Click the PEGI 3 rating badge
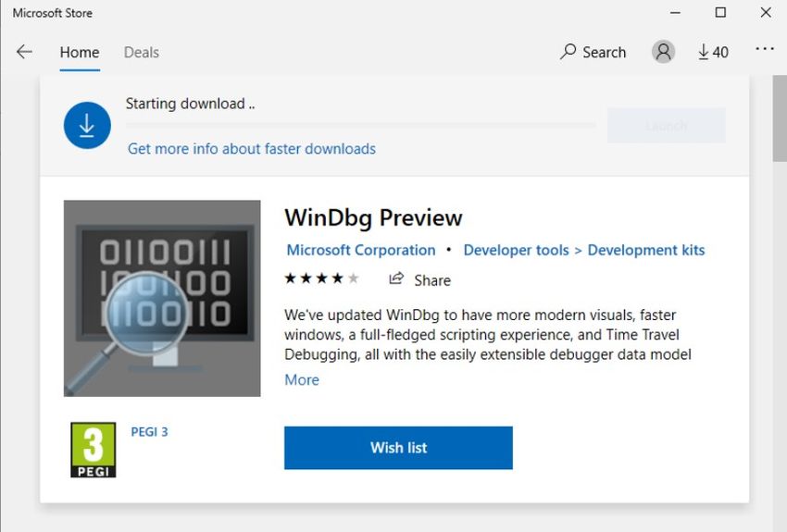 (94, 450)
